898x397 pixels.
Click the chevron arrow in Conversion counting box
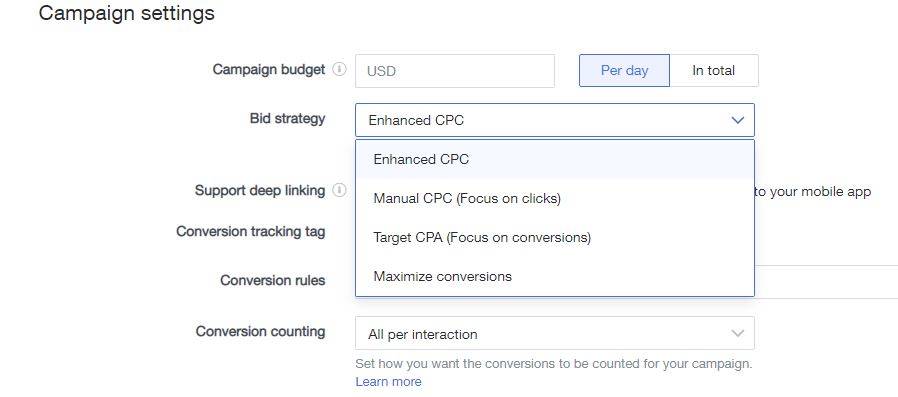(x=738, y=333)
